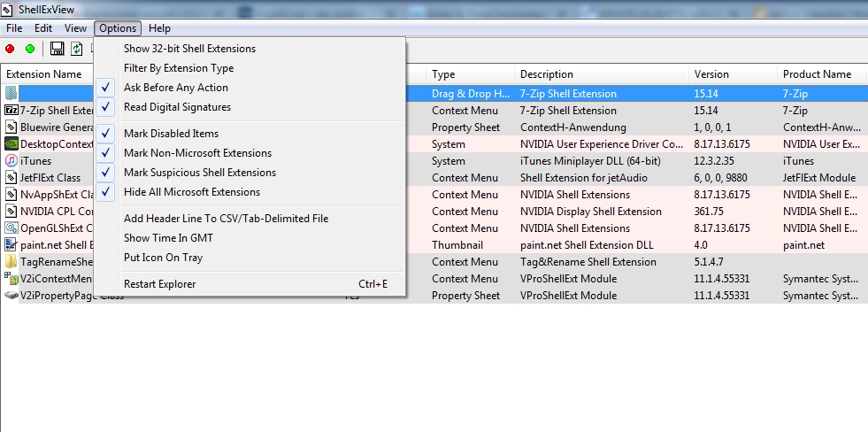The image size is (868, 432).
Task: Sort by Product Name column header
Action: tap(821, 74)
